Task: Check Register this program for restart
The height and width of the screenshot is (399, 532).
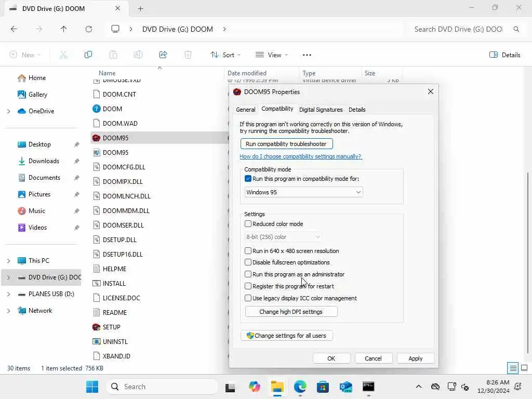Action: point(248,286)
